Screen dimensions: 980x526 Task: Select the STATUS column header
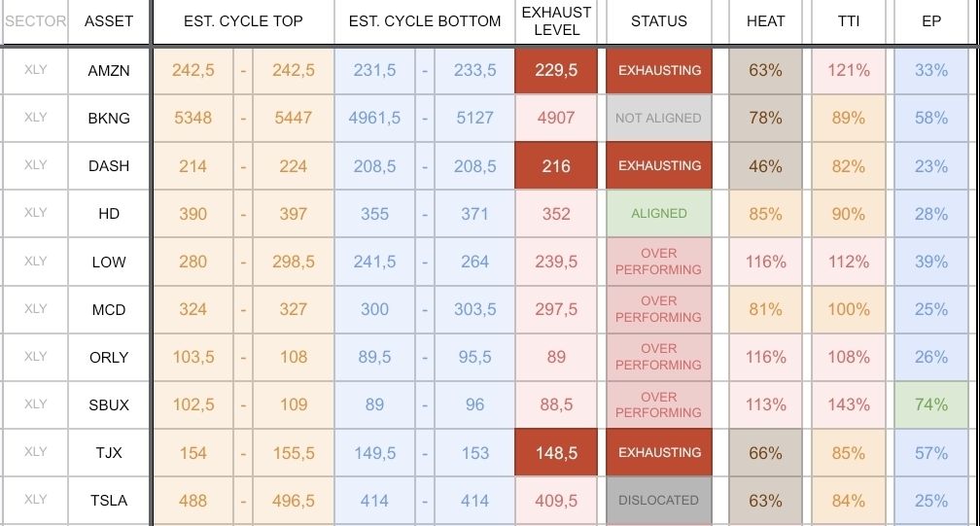pyautogui.click(x=658, y=21)
